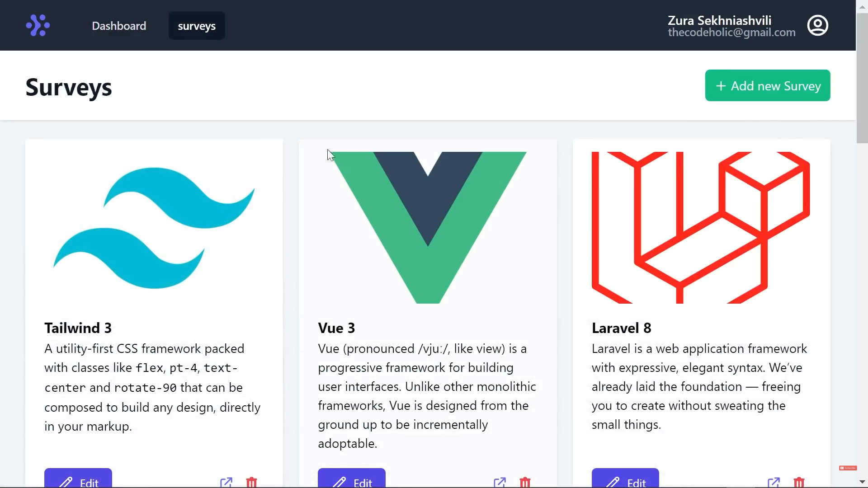The width and height of the screenshot is (868, 488).
Task: Go to the Dashboard tab
Action: pyautogui.click(x=119, y=26)
